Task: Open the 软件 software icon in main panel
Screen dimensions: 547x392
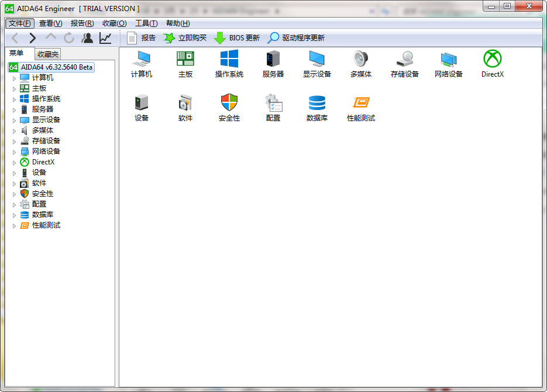Action: tap(185, 108)
